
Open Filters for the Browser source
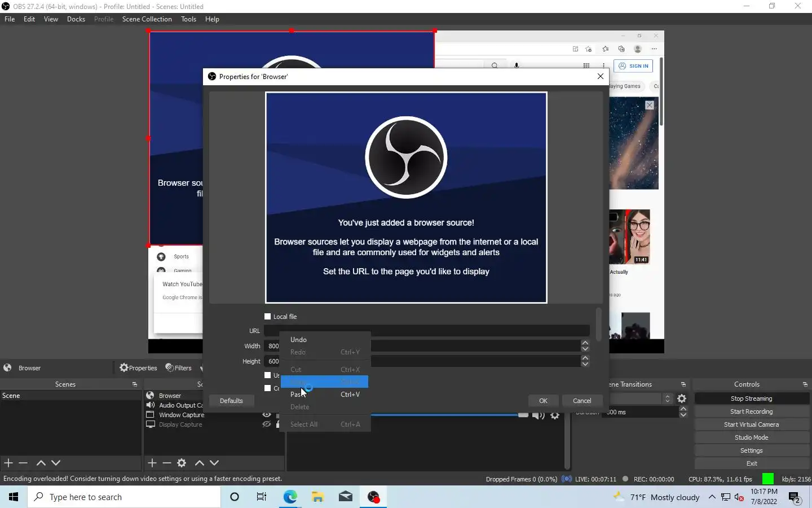point(178,368)
